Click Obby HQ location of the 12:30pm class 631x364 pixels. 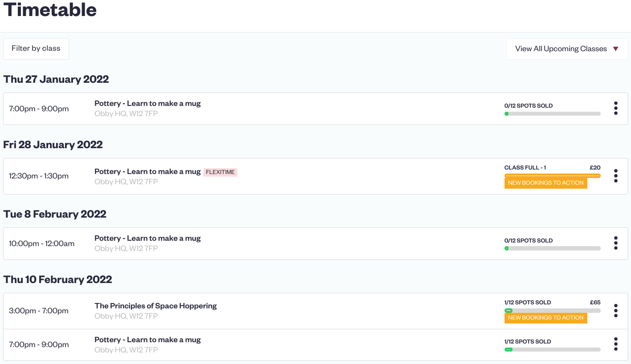(x=126, y=182)
